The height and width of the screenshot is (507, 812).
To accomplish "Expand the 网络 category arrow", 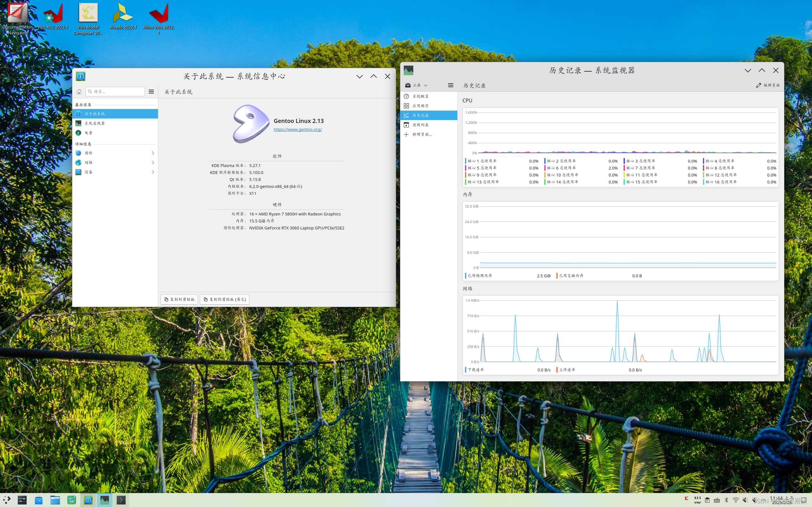I will pos(153,163).
